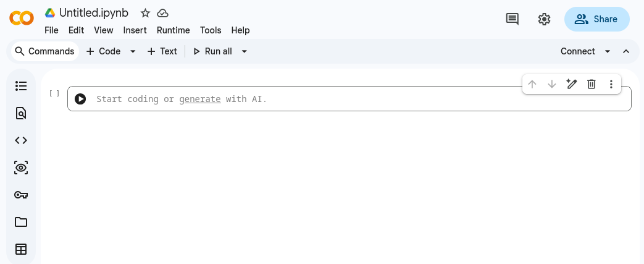This screenshot has height=264, width=644.
Task: Delete the cell using trash icon
Action: pyautogui.click(x=591, y=84)
